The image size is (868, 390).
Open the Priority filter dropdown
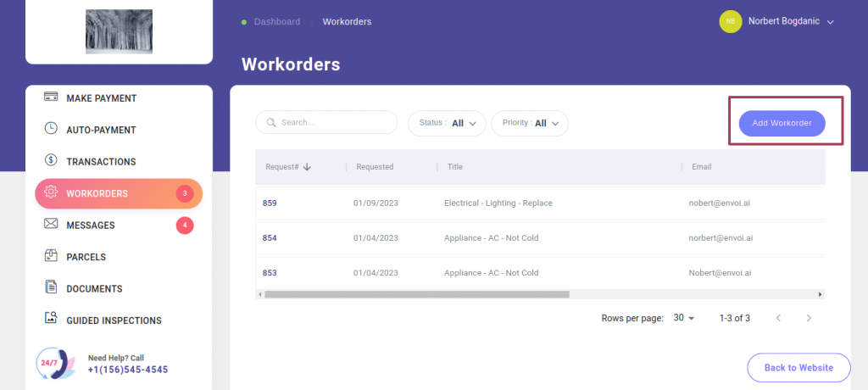point(529,123)
